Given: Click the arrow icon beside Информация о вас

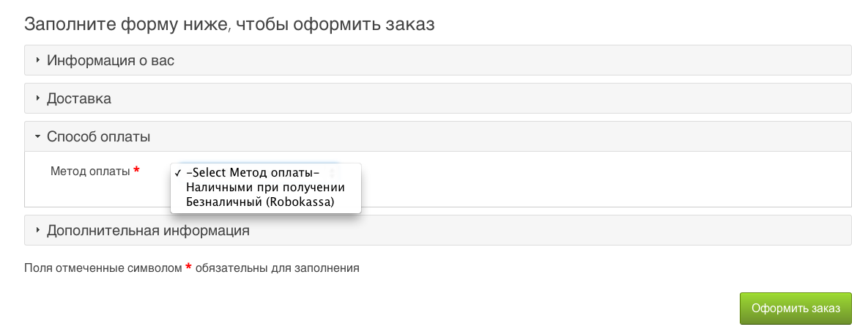Looking at the screenshot, I should tap(37, 60).
